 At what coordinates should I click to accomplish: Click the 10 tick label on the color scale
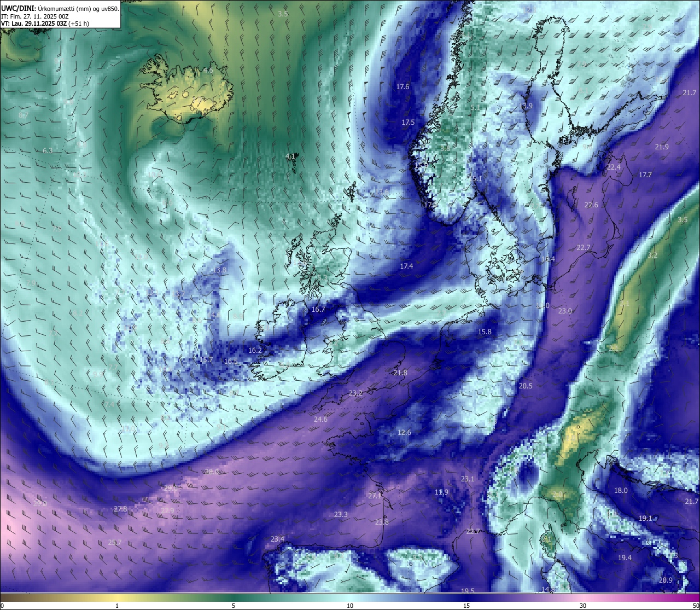350,606
